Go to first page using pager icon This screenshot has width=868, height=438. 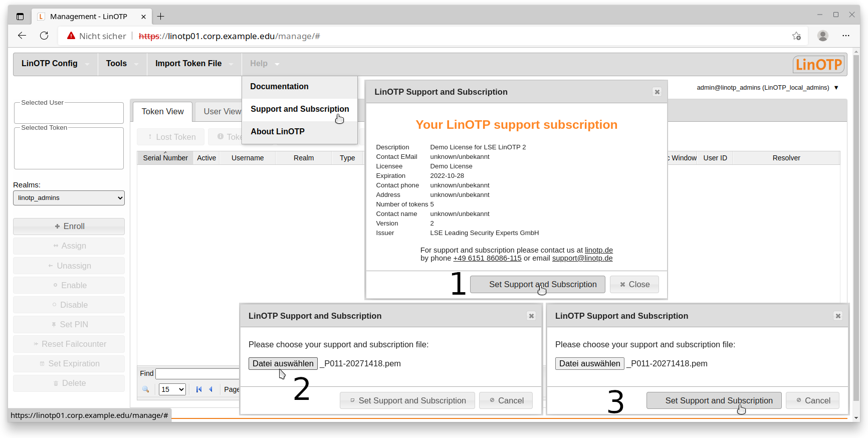click(199, 389)
